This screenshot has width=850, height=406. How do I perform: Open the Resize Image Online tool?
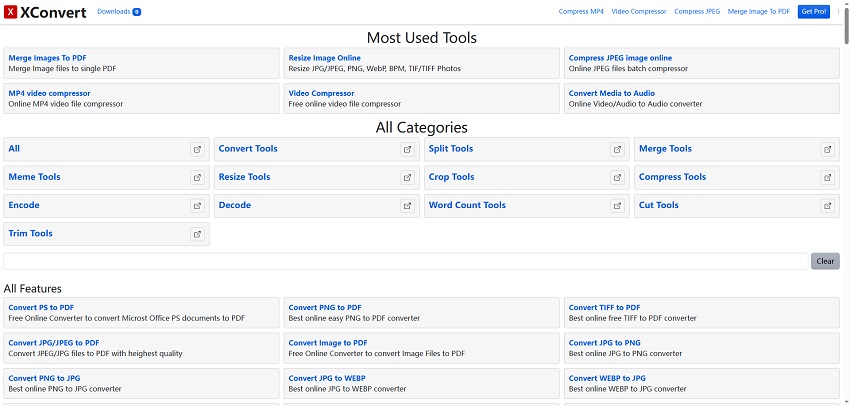[x=325, y=58]
